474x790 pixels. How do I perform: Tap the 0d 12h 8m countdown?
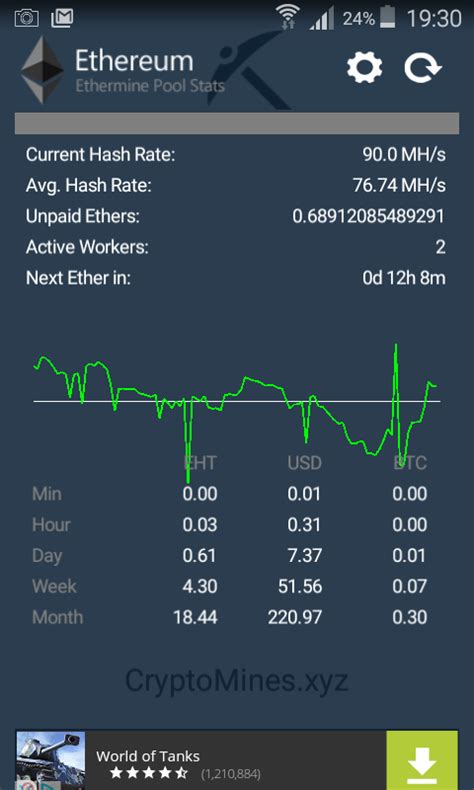coord(404,278)
